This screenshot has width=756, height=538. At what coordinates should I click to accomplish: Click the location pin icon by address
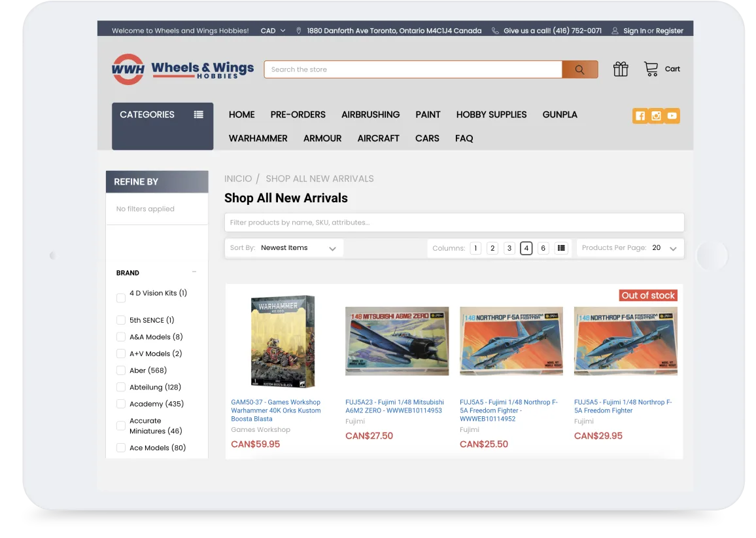click(x=299, y=30)
